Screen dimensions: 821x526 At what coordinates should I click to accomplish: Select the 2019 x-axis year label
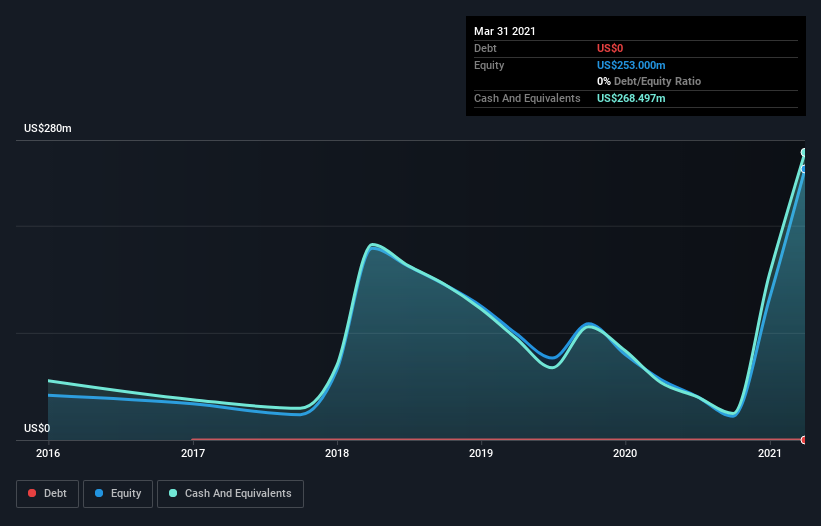pos(482,453)
